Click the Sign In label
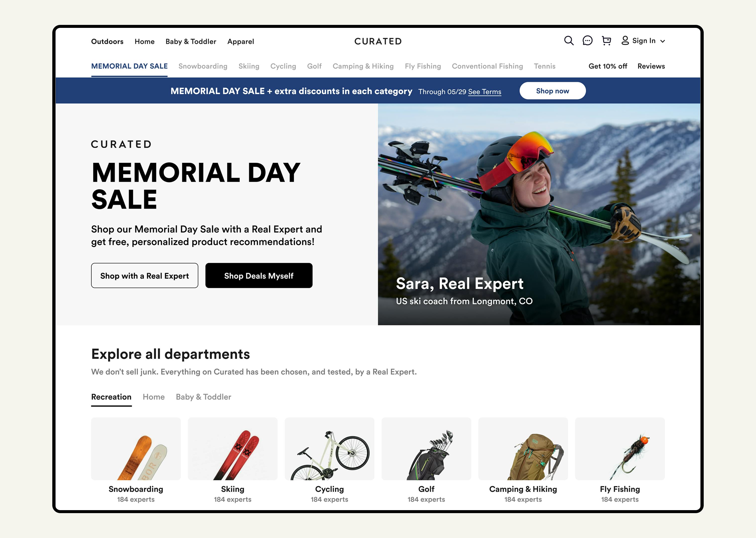 pos(644,41)
